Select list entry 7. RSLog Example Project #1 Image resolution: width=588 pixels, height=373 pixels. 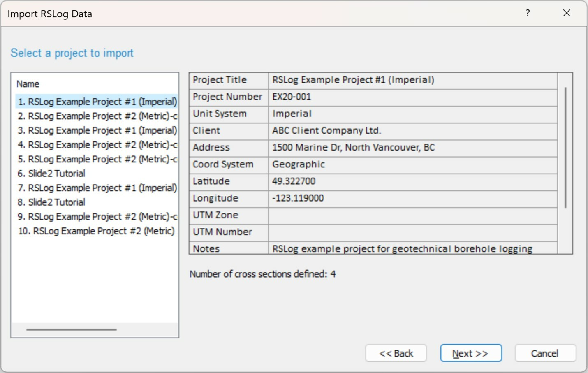[97, 188]
